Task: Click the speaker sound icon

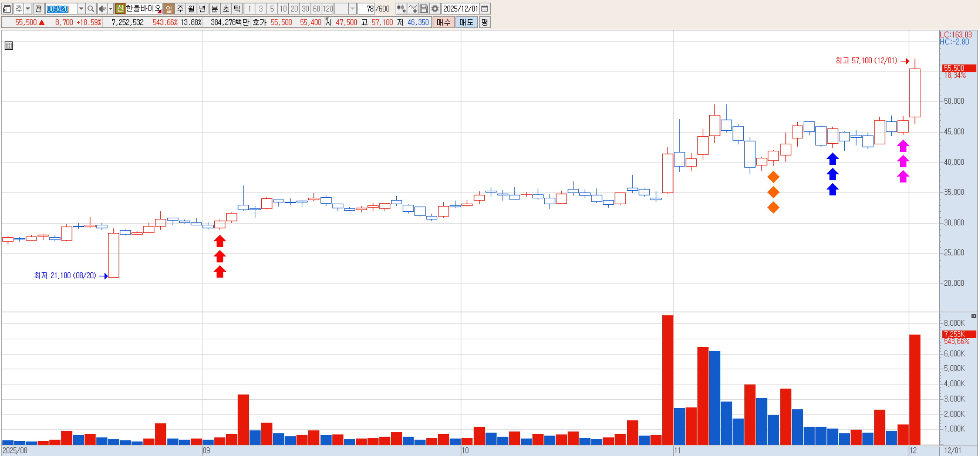Action: coord(102,9)
